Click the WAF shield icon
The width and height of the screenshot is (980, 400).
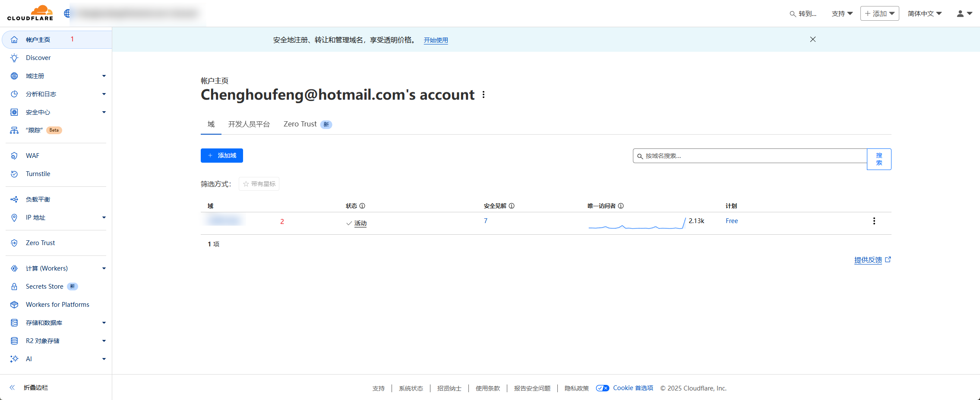[14, 156]
